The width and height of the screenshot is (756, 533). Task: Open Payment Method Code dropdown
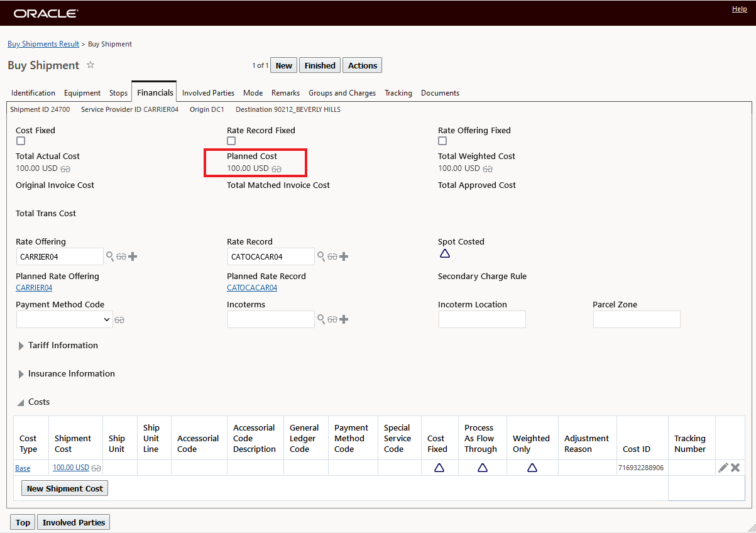click(64, 319)
